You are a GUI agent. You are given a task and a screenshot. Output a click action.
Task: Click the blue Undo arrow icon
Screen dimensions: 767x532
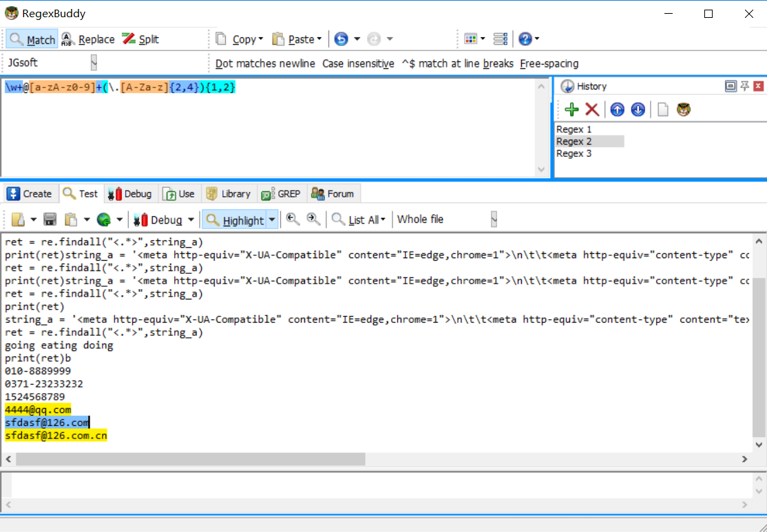pos(341,39)
